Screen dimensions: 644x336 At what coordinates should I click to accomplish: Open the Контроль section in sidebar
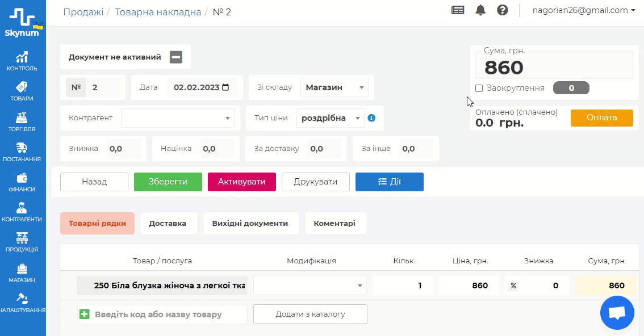click(22, 61)
